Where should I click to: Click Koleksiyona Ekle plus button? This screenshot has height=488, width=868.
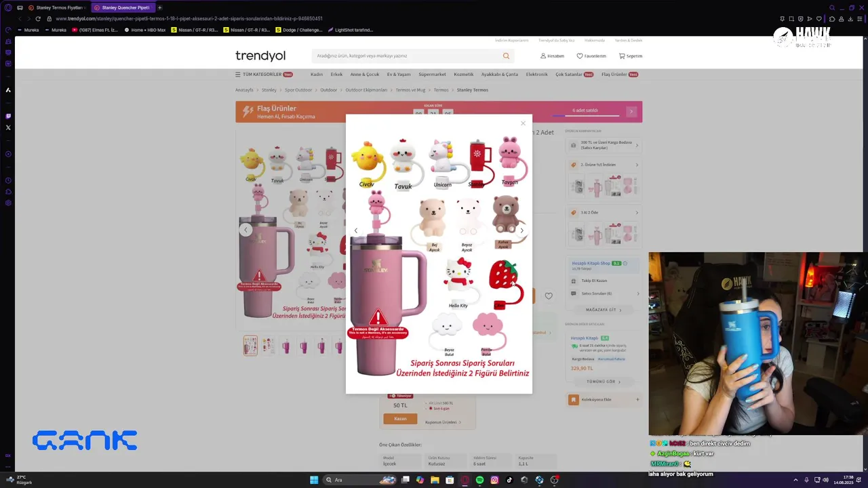(x=637, y=400)
